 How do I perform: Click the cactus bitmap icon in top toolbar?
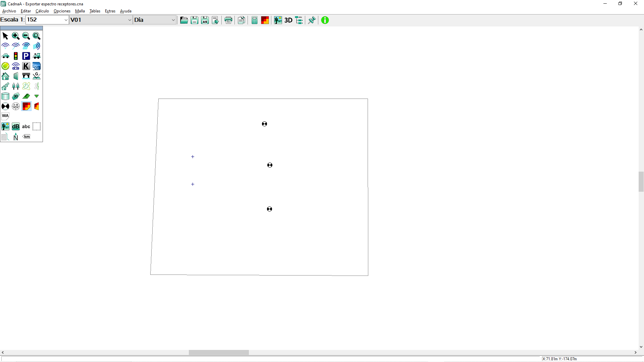click(278, 20)
